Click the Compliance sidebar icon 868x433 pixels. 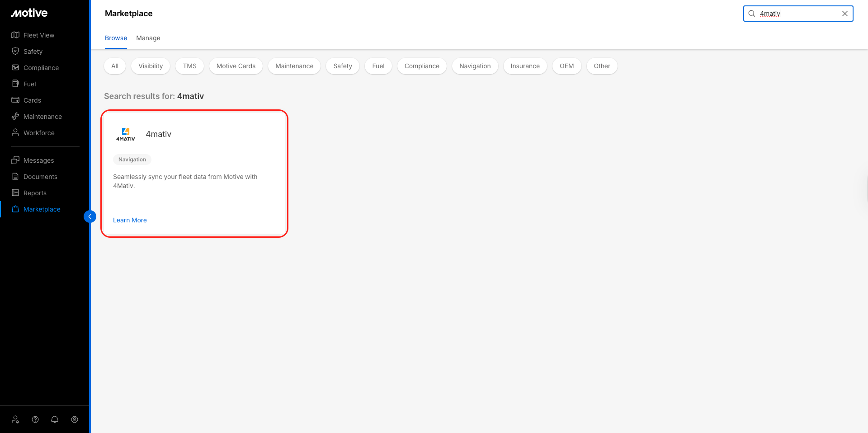coord(15,67)
